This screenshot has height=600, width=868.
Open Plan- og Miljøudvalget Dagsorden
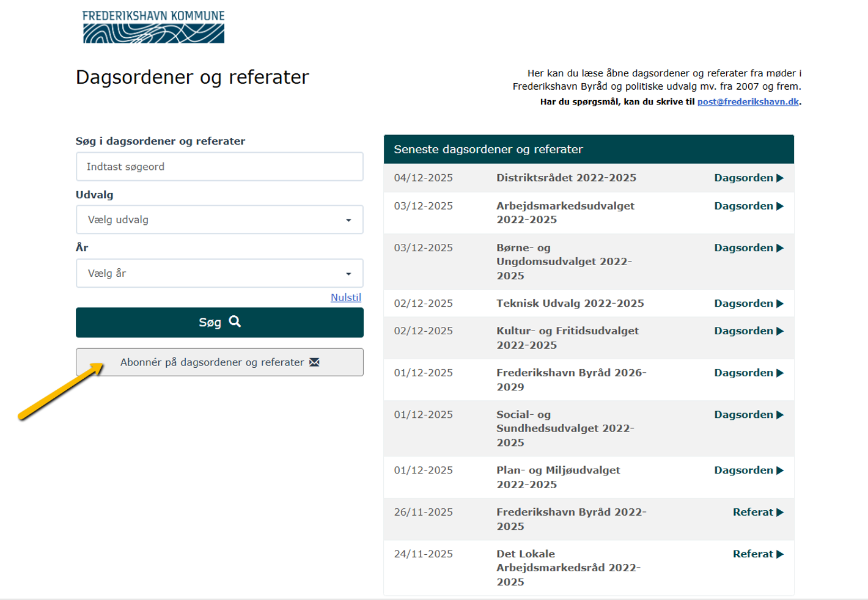point(743,470)
